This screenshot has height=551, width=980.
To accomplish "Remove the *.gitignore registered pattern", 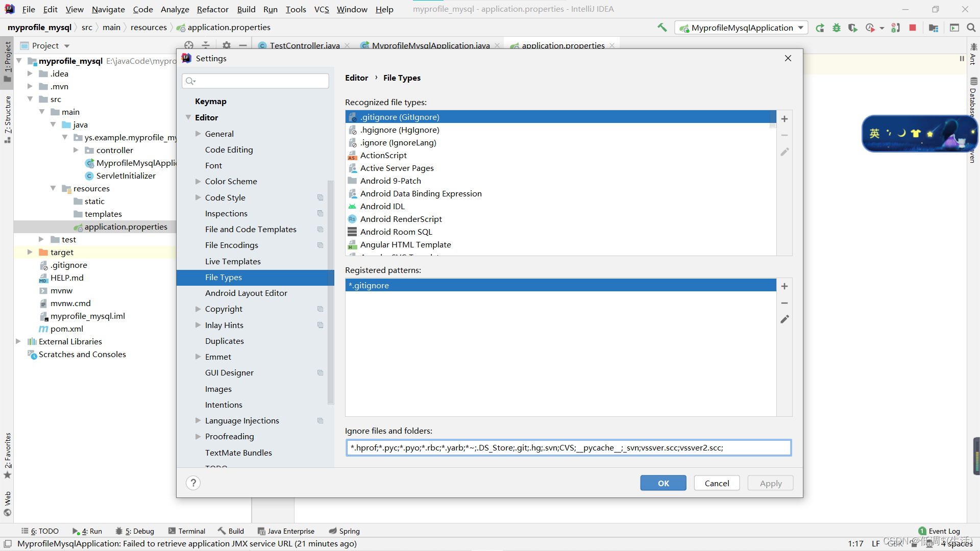I will tap(785, 303).
